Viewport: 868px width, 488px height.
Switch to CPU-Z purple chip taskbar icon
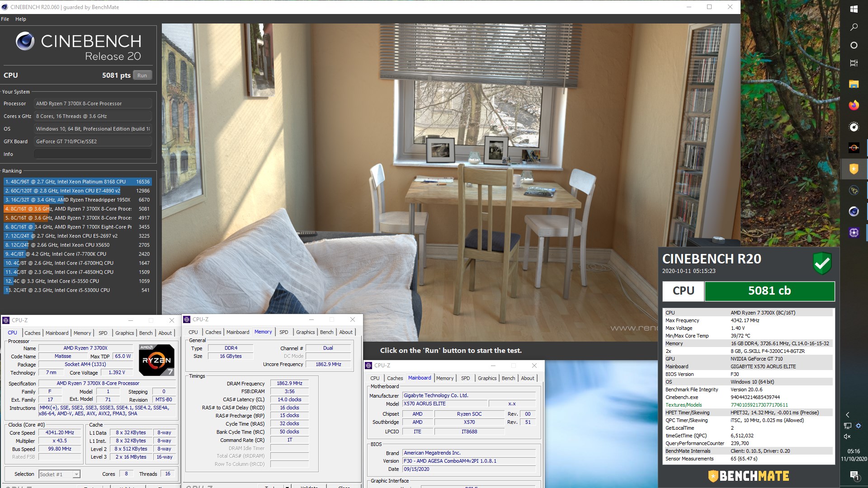[x=854, y=233]
